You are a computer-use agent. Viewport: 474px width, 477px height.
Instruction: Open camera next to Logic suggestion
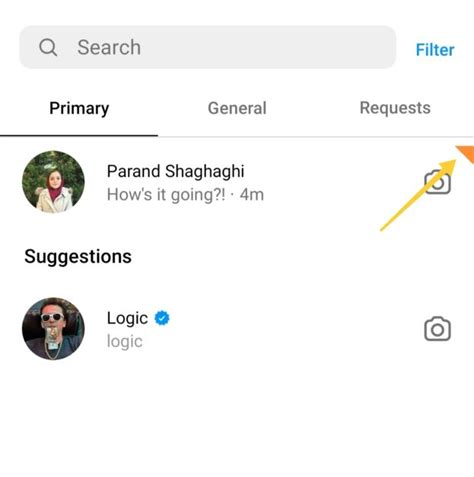click(437, 329)
